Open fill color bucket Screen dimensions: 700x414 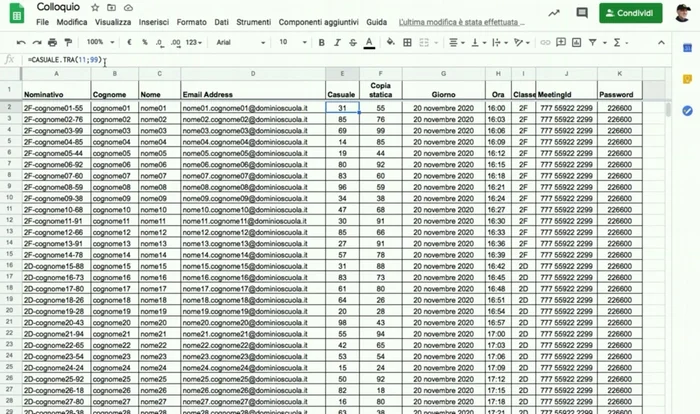391,42
